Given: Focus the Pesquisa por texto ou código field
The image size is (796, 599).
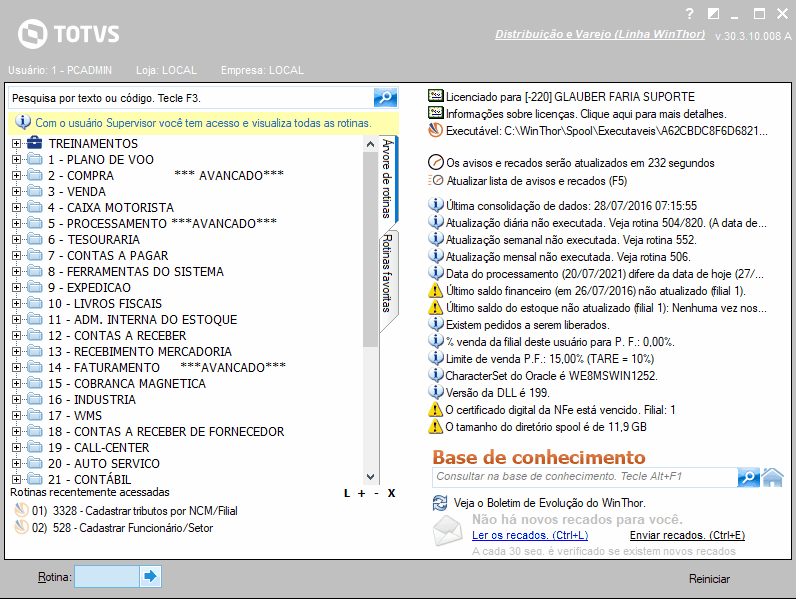Looking at the screenshot, I should pos(191,98).
